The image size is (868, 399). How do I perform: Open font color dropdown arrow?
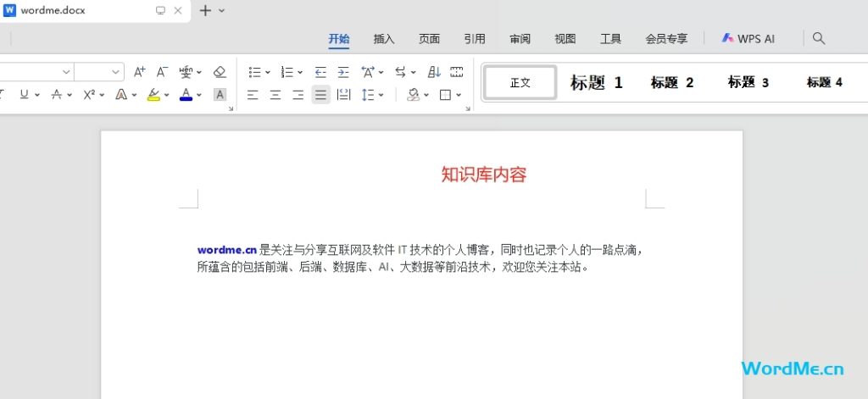click(198, 95)
